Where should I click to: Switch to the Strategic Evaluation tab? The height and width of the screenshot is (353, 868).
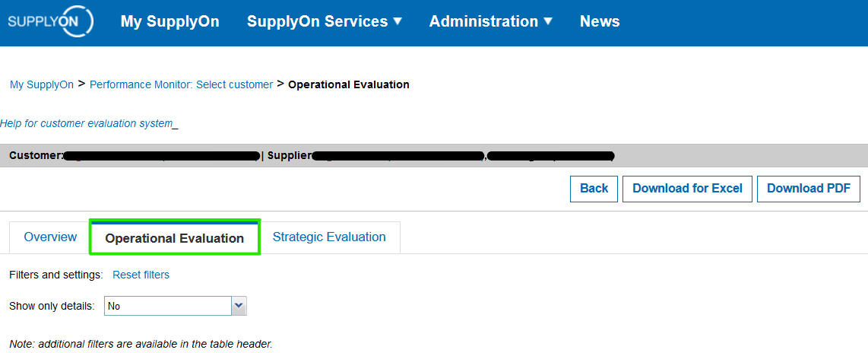click(x=329, y=237)
